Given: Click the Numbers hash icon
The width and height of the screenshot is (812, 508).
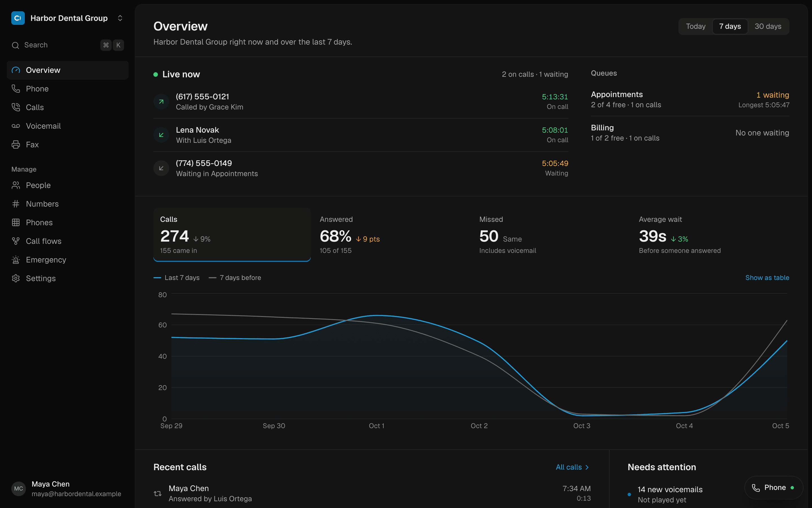Looking at the screenshot, I should click(16, 204).
